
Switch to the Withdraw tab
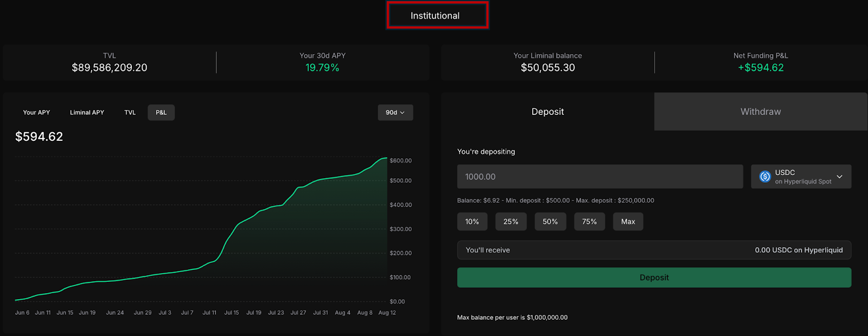tap(761, 112)
